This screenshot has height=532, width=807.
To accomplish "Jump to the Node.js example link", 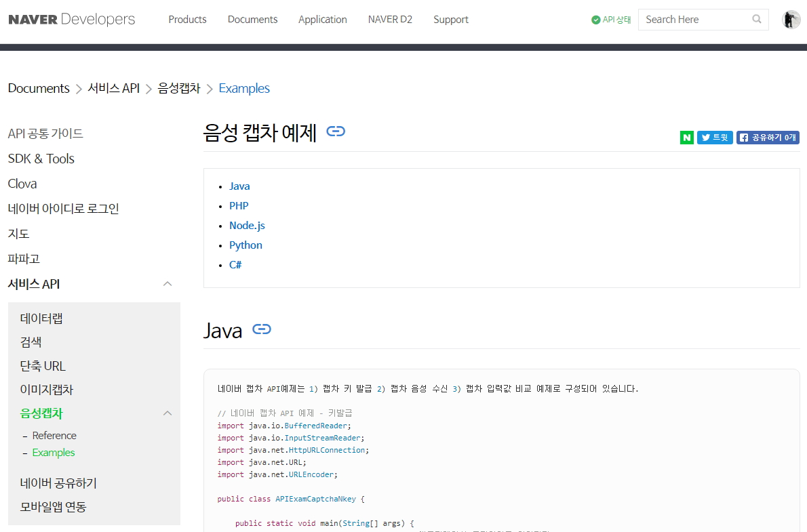I will pos(247,226).
